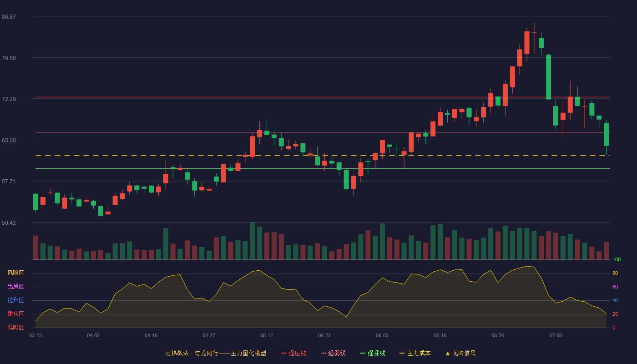This screenshot has width=637, height=364.
Task: Click the green 100 indicator axis value
Action: click(x=617, y=259)
